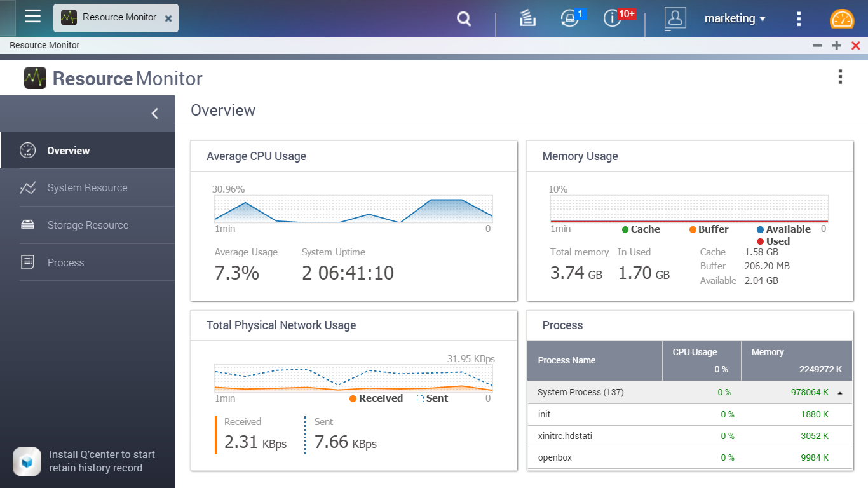Open the dashboard gauge icon

click(842, 19)
